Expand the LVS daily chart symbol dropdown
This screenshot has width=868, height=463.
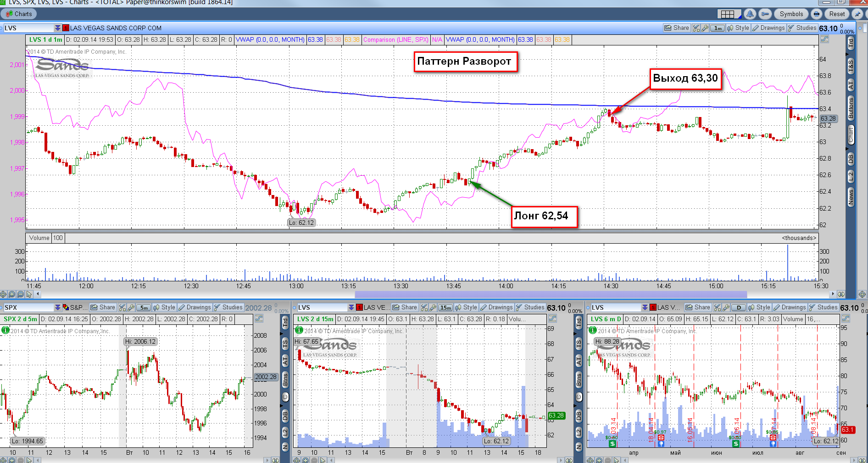point(645,307)
